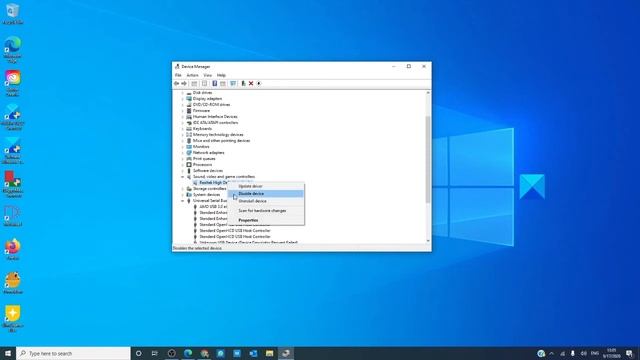
Task: Open the Recycle Bin desktop icon
Action: 13,13
